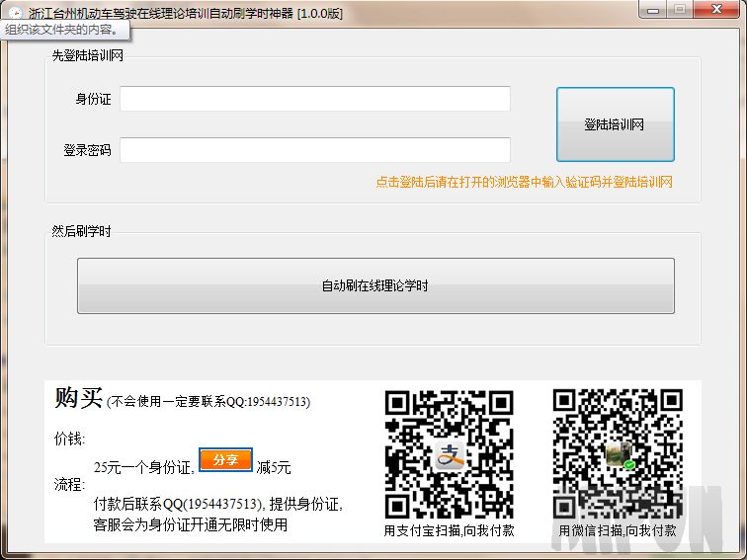Start 自动刷在线理论学时 button
Image resolution: width=747 pixels, height=560 pixels.
click(x=375, y=285)
